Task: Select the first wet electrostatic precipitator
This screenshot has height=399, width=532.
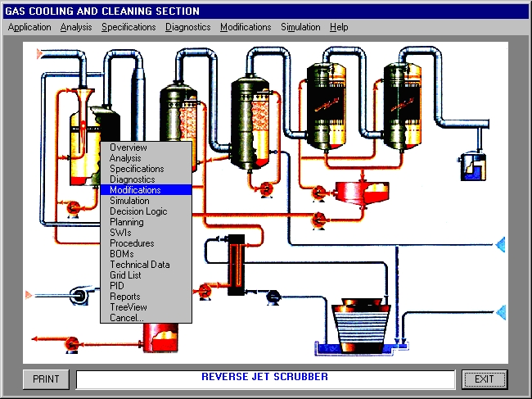Action: pos(327,106)
